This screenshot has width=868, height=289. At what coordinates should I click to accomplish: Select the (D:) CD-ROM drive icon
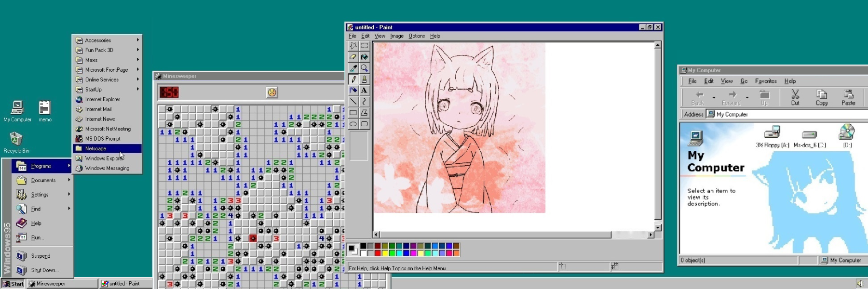click(x=847, y=136)
